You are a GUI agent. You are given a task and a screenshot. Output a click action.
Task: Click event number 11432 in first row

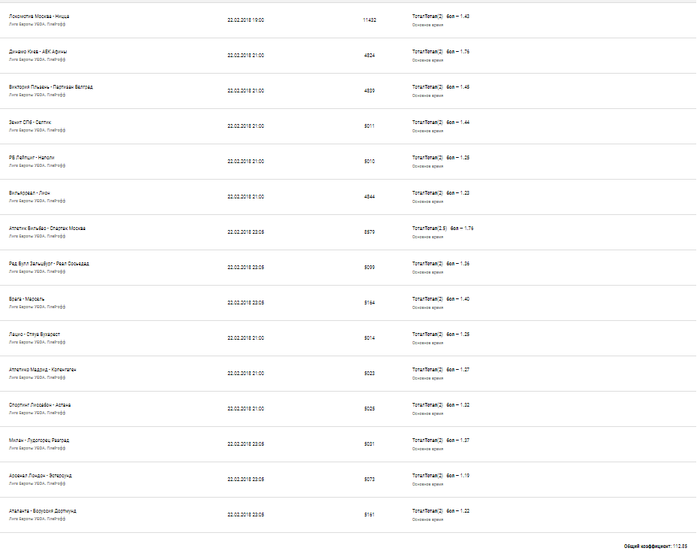tap(369, 20)
